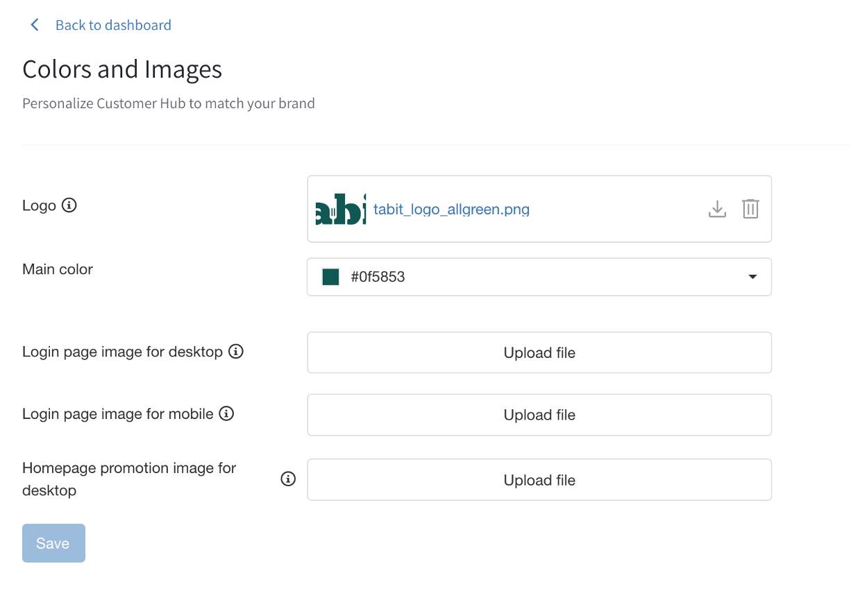Upload file for desktop login page image
851x616 pixels.
(539, 352)
